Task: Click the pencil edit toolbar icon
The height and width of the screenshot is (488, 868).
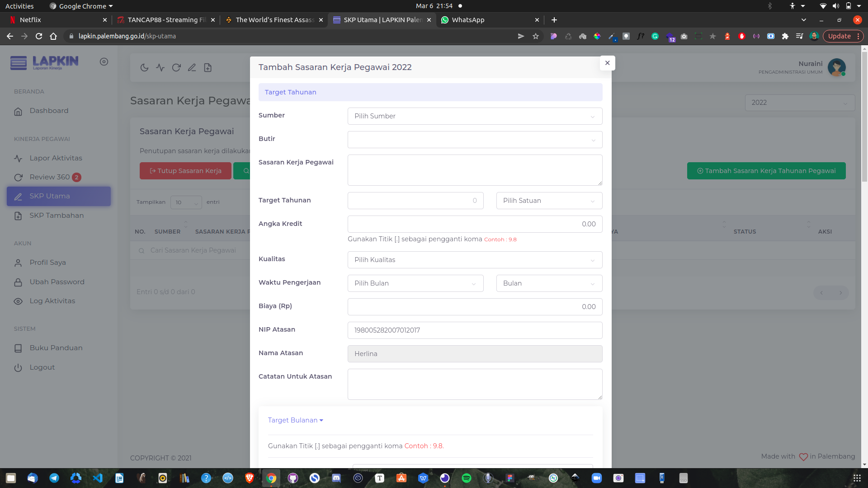Action: pos(192,68)
